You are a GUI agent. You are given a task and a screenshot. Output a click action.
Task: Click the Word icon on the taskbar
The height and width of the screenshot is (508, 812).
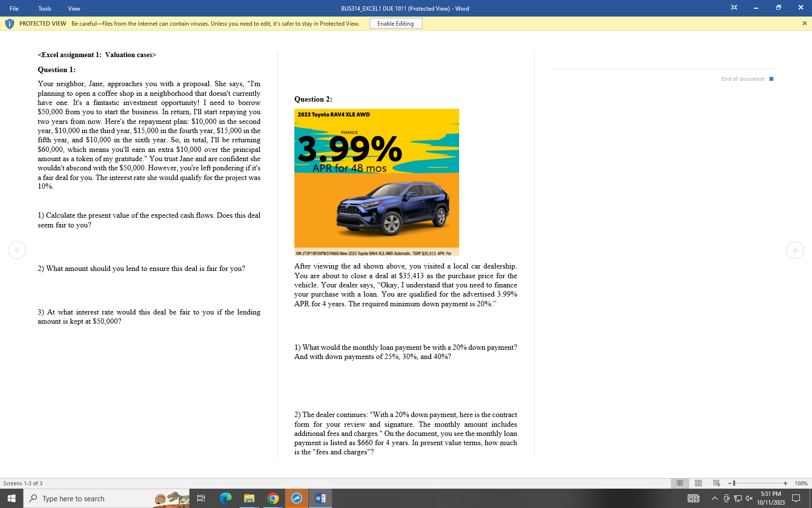pyautogui.click(x=320, y=498)
